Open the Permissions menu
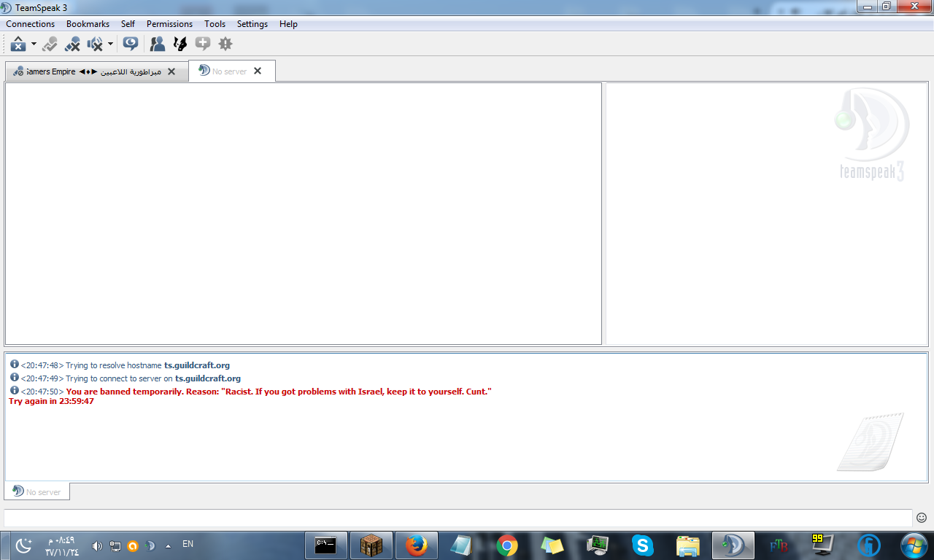 (x=169, y=24)
